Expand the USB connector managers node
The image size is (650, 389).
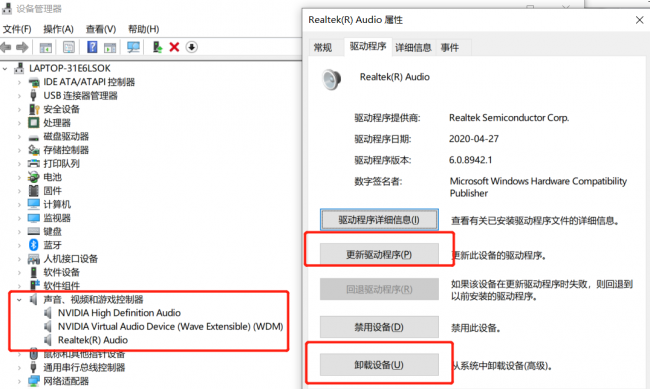click(19, 96)
